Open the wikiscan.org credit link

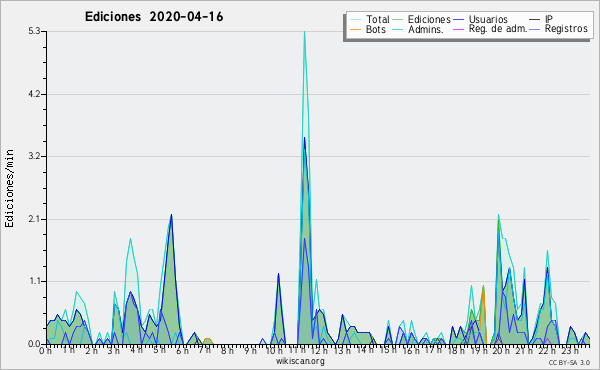(300, 361)
